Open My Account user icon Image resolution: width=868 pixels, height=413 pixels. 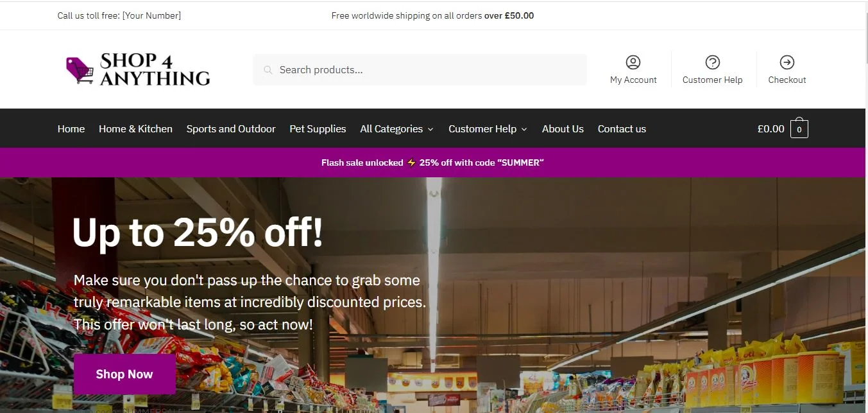(x=633, y=62)
